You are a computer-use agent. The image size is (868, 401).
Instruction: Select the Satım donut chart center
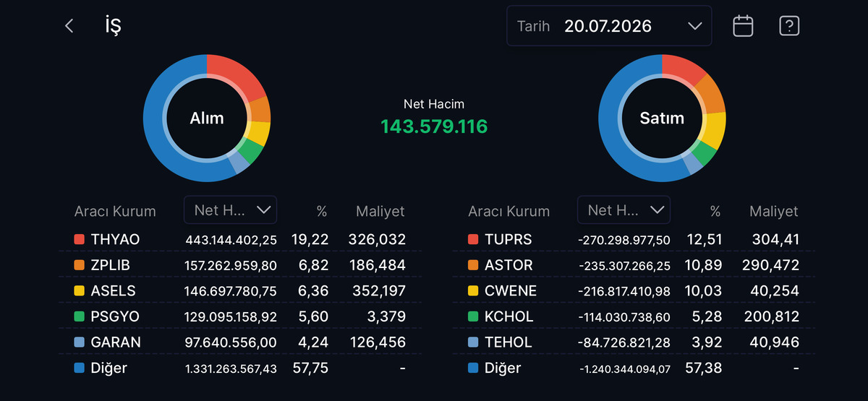(x=662, y=118)
